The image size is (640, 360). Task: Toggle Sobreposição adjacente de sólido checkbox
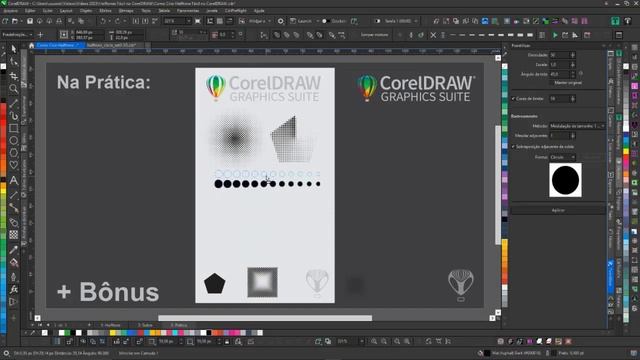513,147
